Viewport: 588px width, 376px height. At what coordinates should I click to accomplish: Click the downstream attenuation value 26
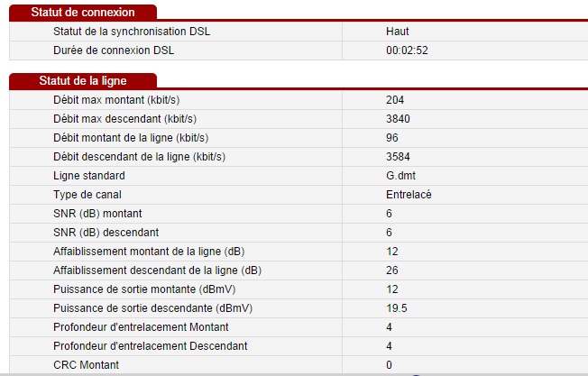tap(391, 270)
